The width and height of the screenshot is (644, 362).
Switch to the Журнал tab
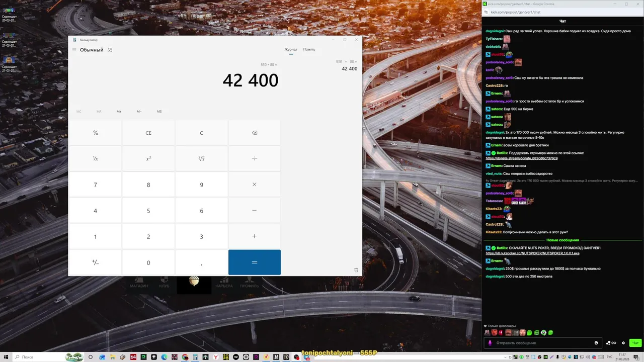(291, 49)
